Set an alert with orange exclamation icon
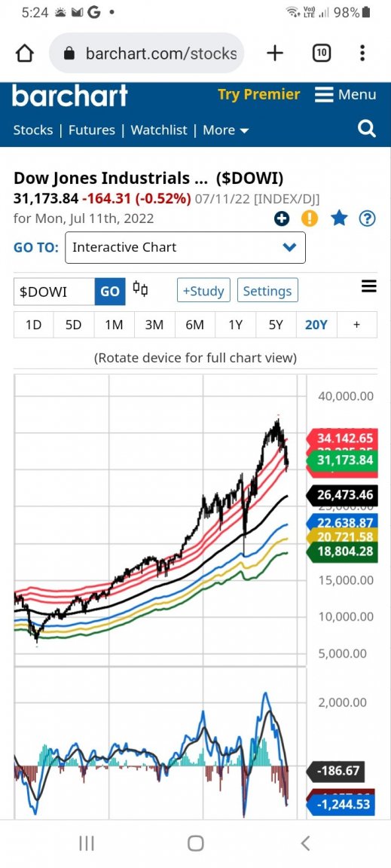 point(310,219)
